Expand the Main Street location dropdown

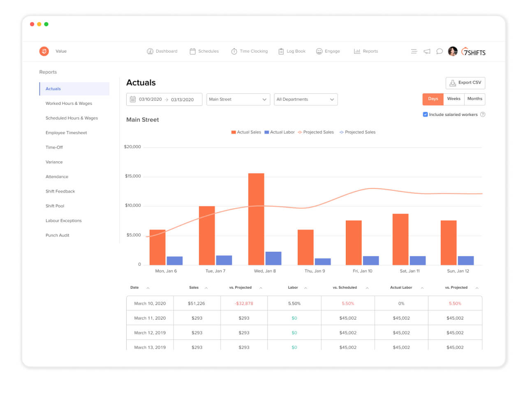tap(238, 100)
